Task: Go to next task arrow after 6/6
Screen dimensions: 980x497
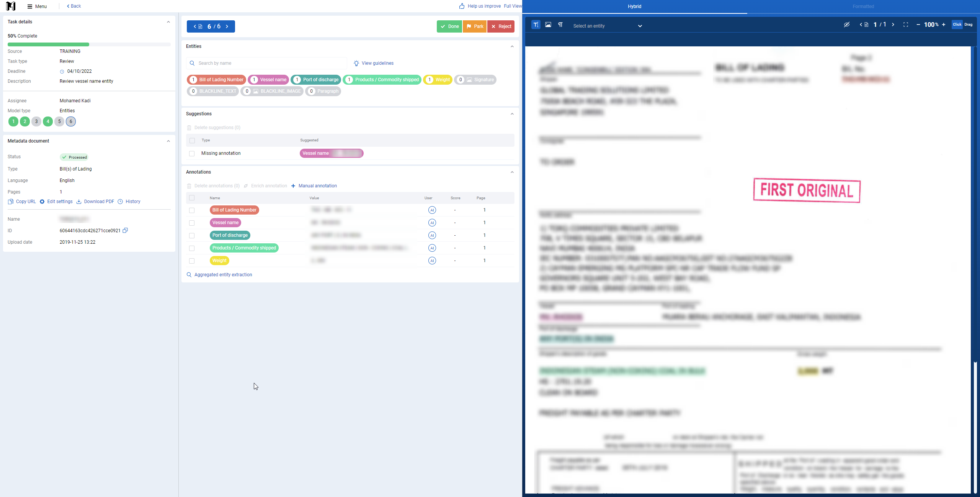Action: [x=227, y=26]
